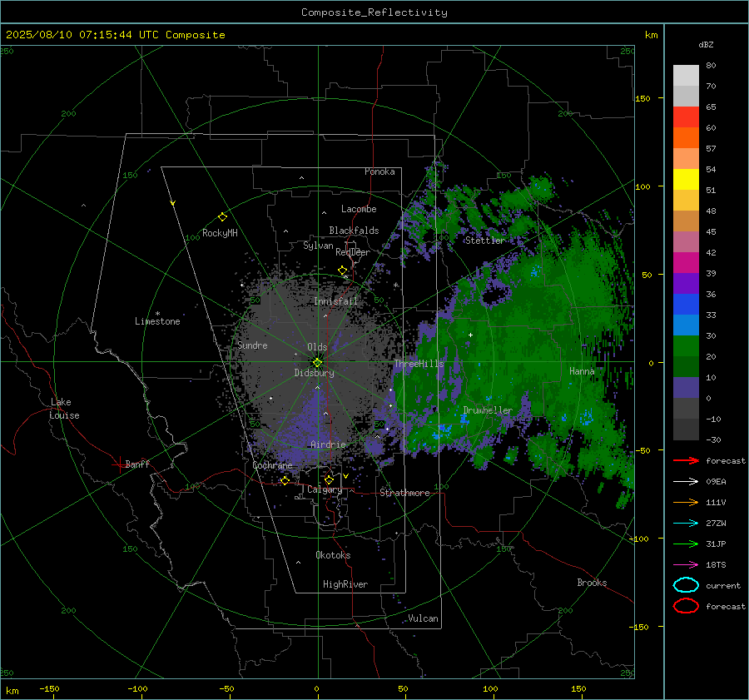Click the blue 36 dBZ color swatch
The image size is (749, 700).
(686, 304)
